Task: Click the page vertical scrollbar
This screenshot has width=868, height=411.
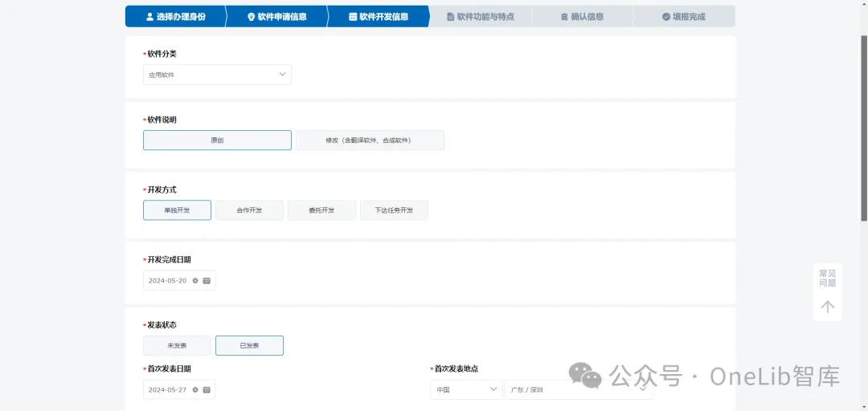Action: 863,127
